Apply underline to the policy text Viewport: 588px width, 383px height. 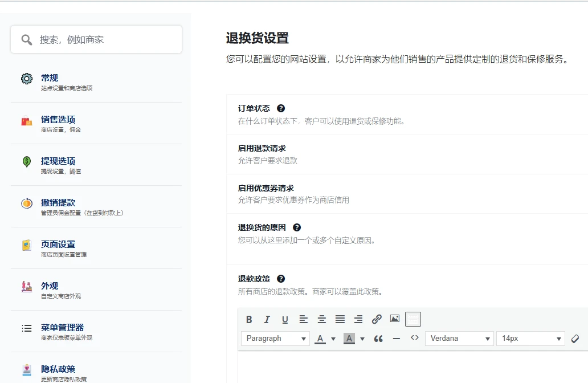tap(284, 319)
